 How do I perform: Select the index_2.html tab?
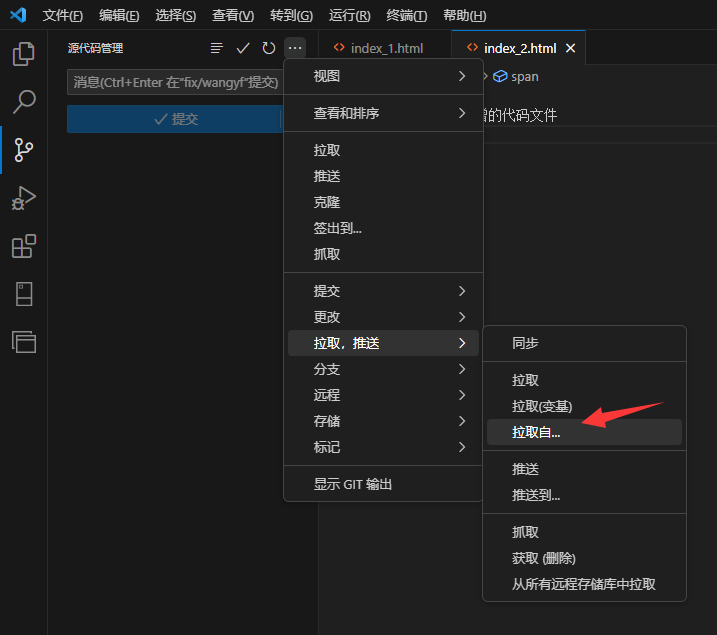pos(518,48)
